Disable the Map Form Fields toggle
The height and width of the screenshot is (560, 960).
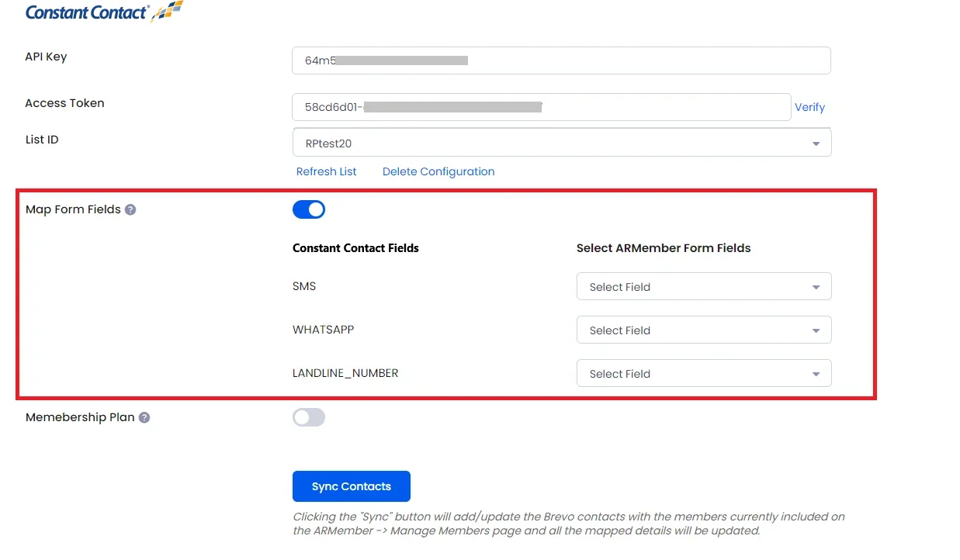pos(309,209)
